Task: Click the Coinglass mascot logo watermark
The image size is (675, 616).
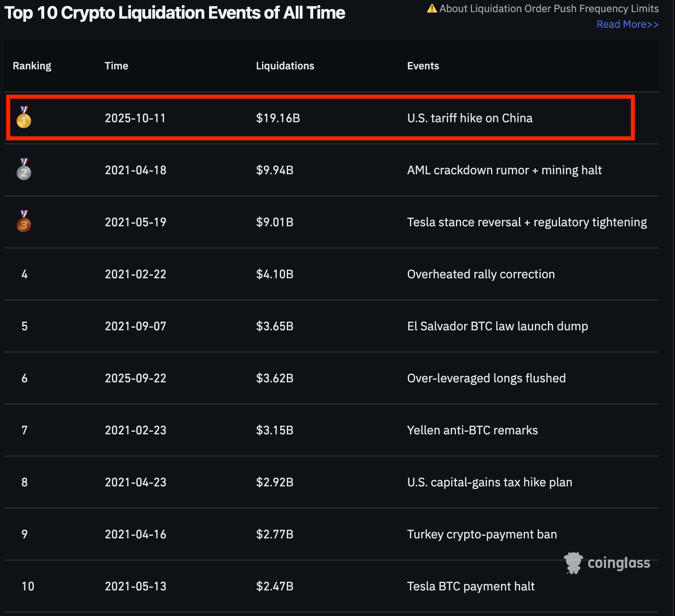Action: pyautogui.click(x=573, y=563)
